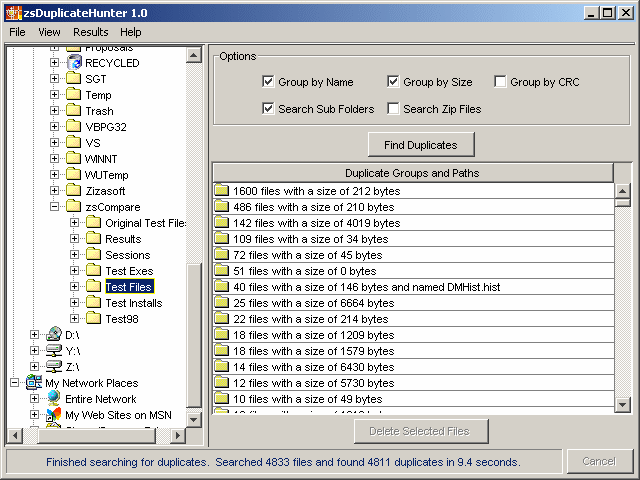This screenshot has height=480, width=640.
Task: Select '22 files with a size of 214 bytes'
Action: pos(413,319)
